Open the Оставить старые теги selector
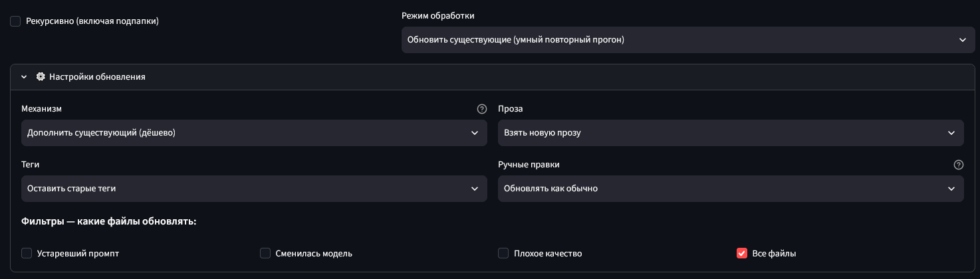The height and width of the screenshot is (279, 980). coord(254,189)
